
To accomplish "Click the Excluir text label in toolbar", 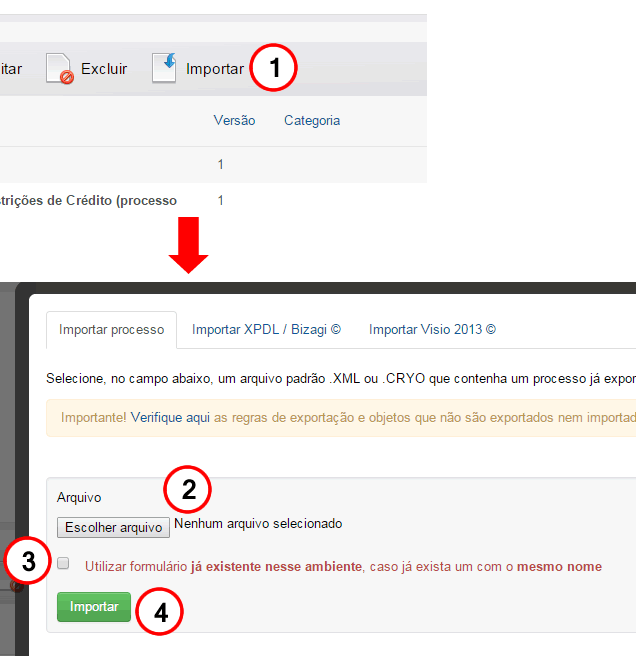I will tap(104, 69).
